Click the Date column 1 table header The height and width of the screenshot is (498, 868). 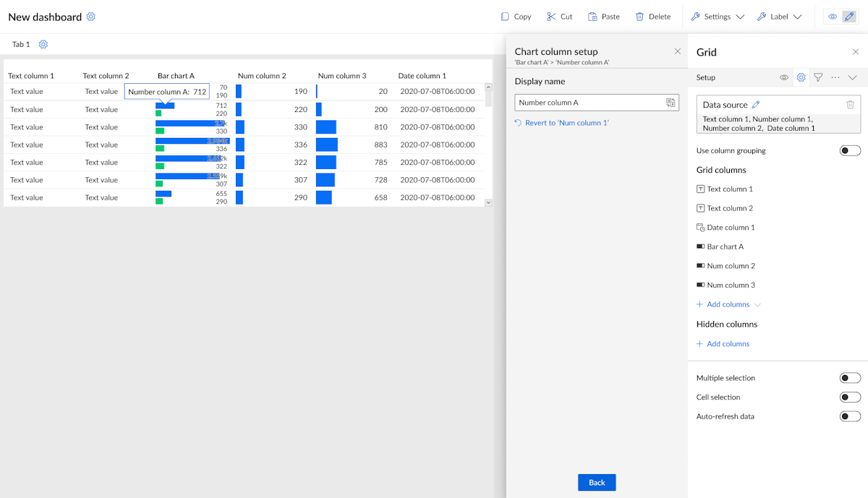pos(422,75)
